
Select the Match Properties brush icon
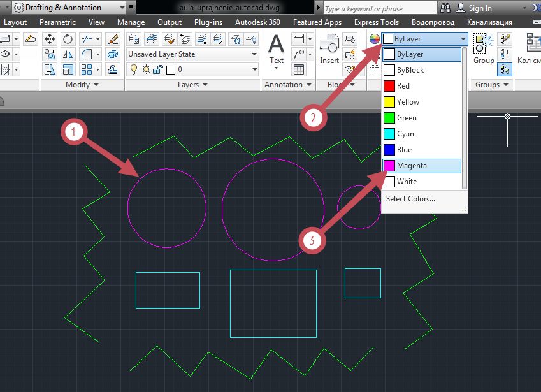point(113,39)
